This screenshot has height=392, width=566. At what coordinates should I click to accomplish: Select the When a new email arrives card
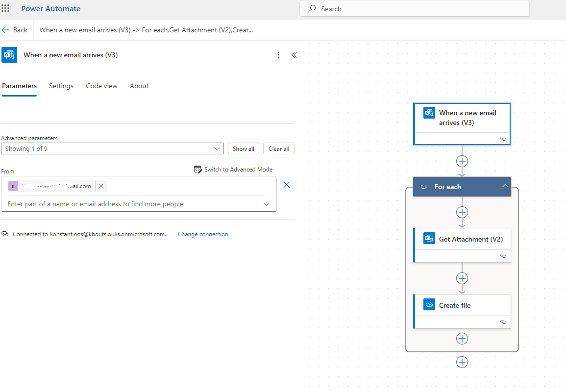(x=462, y=124)
